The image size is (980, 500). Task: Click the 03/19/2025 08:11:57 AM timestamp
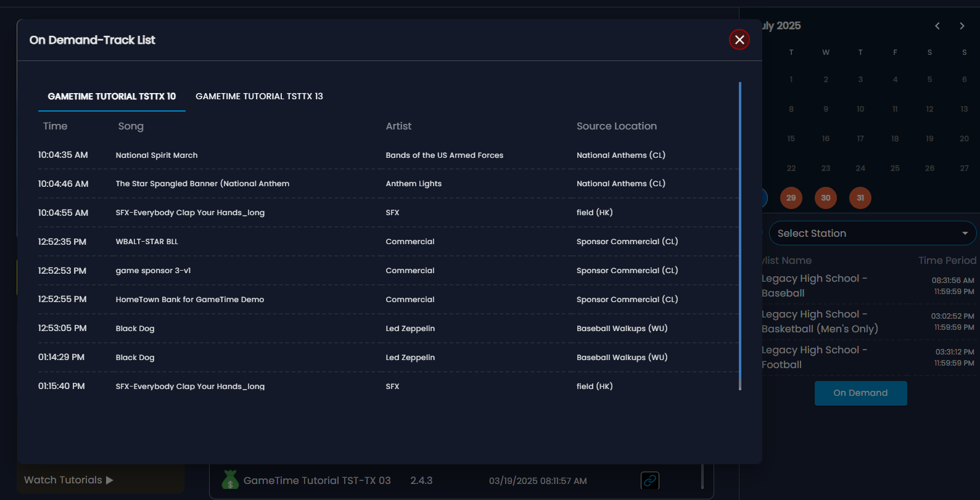coord(538,481)
